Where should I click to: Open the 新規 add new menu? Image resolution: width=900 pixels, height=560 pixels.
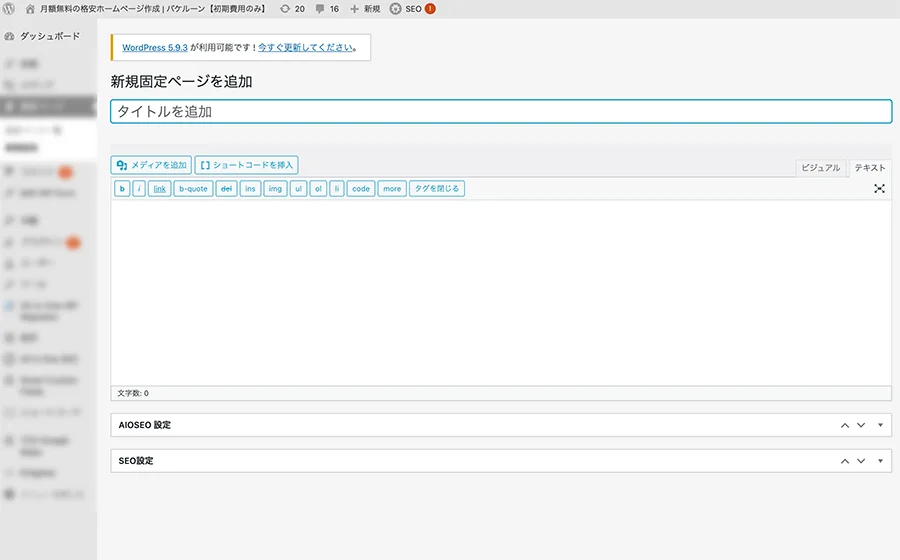click(365, 9)
